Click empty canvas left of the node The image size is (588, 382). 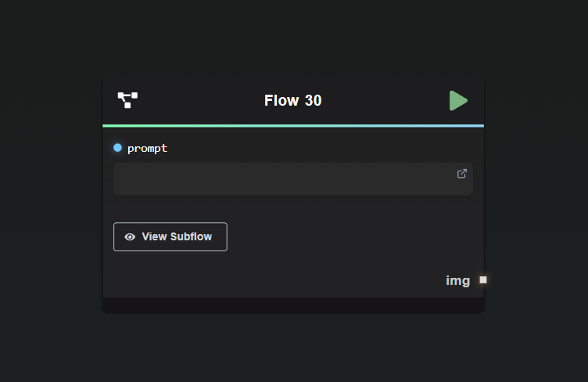pos(51,196)
